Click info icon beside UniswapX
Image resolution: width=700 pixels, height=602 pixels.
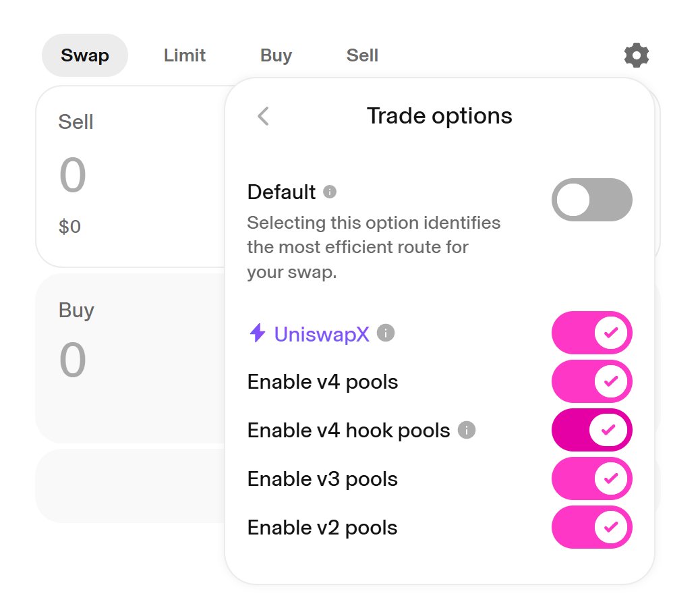(386, 333)
